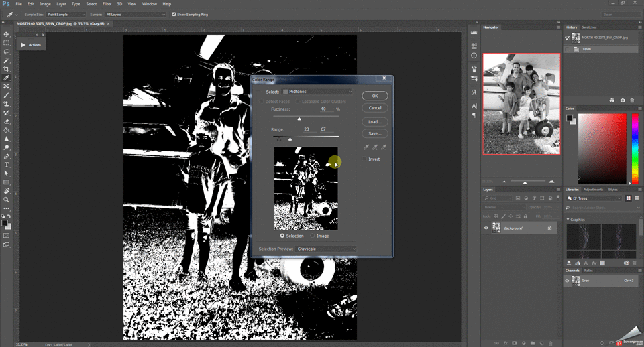
Task: Toggle history brush source for Open state
Action: pos(568,49)
